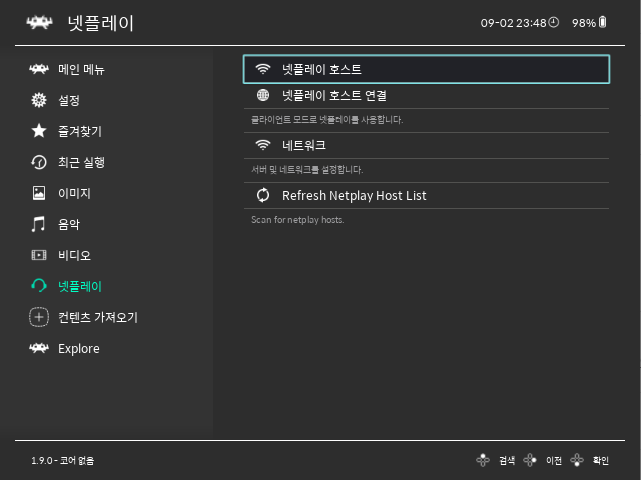The image size is (641, 480).
Task: Click the 이전 gamepad button icon
Action: [x=530, y=460]
